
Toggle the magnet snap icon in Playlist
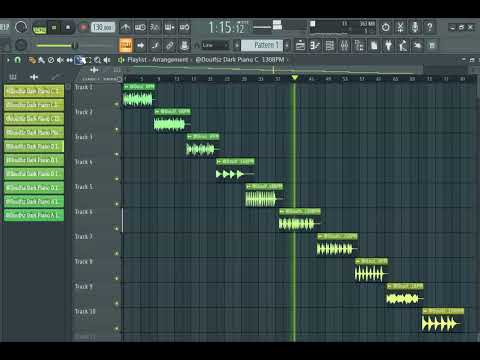18,60
